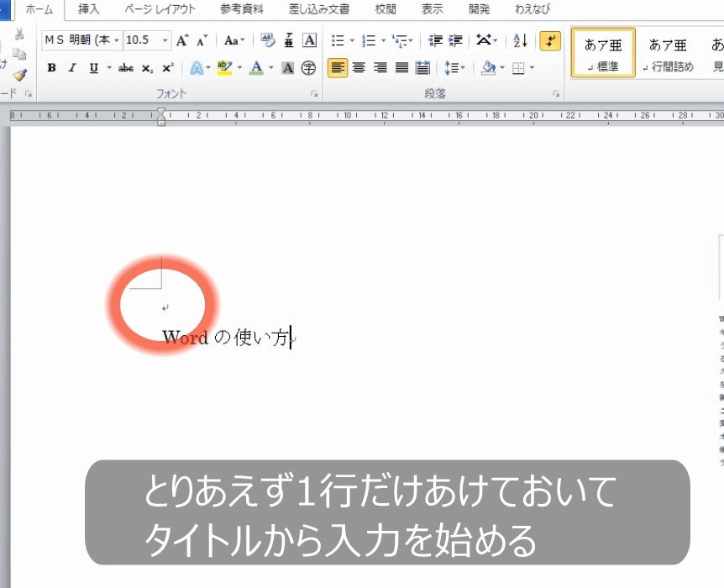
Task: Switch to the 差し込み文書 tab
Action: tap(319, 9)
